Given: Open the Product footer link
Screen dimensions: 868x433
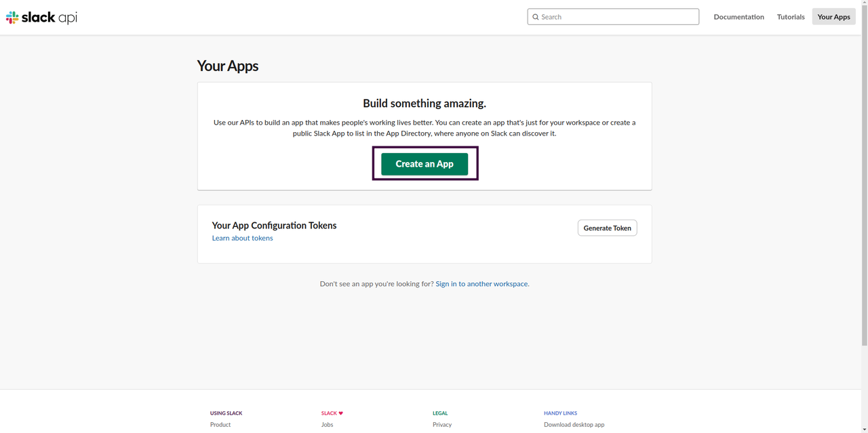Looking at the screenshot, I should [x=220, y=425].
